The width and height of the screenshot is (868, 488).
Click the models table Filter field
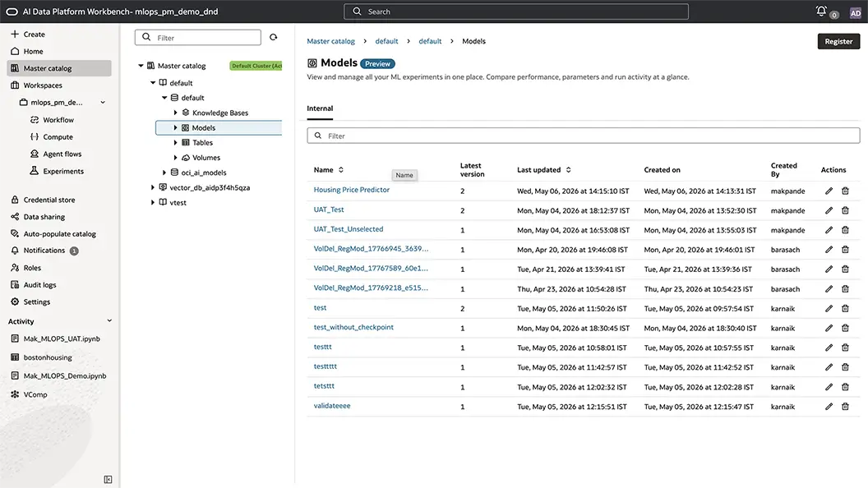coord(584,136)
